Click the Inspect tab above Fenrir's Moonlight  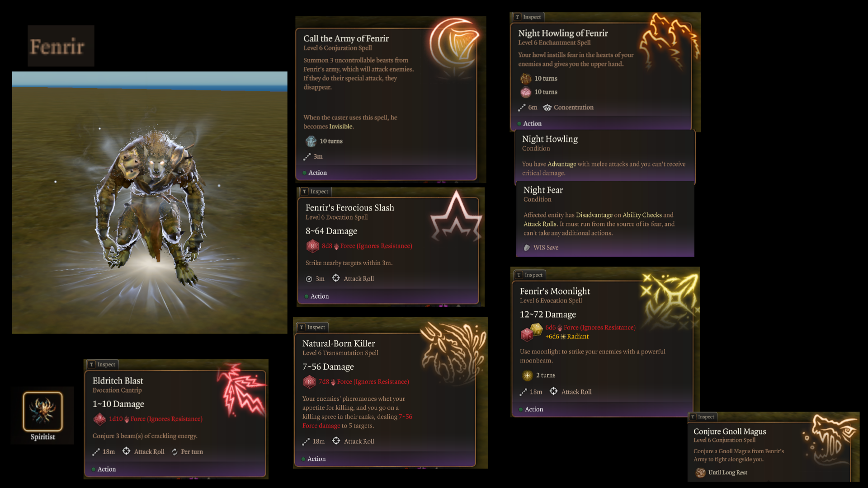530,275
